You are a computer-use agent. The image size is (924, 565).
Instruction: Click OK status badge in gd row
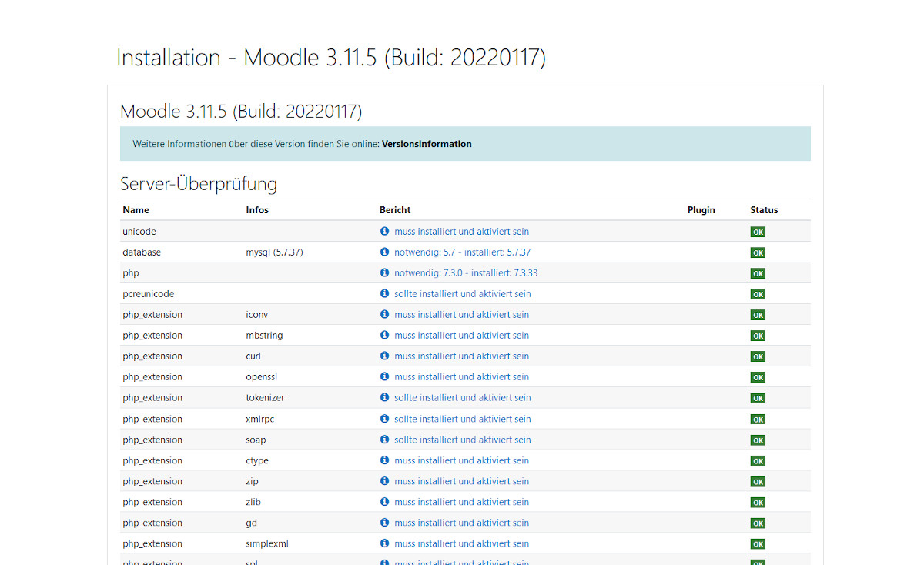coord(758,523)
